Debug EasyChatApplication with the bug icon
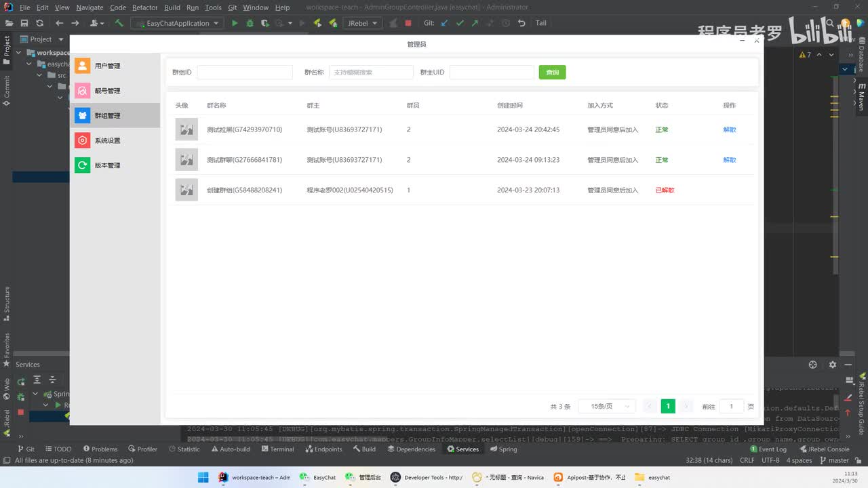The height and width of the screenshot is (488, 868). click(x=250, y=23)
